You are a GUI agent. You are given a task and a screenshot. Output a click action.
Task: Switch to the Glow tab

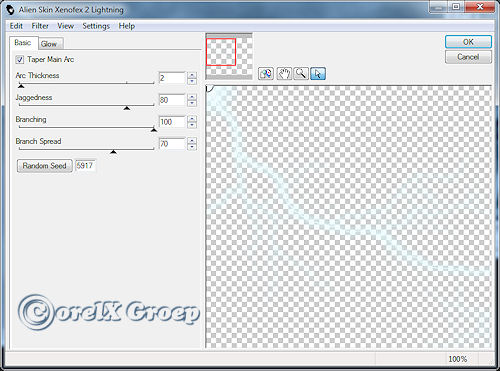pyautogui.click(x=49, y=44)
